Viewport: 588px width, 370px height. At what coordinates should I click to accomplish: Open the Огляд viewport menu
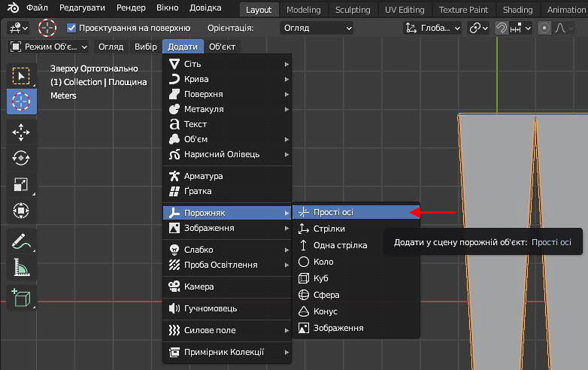coord(111,47)
